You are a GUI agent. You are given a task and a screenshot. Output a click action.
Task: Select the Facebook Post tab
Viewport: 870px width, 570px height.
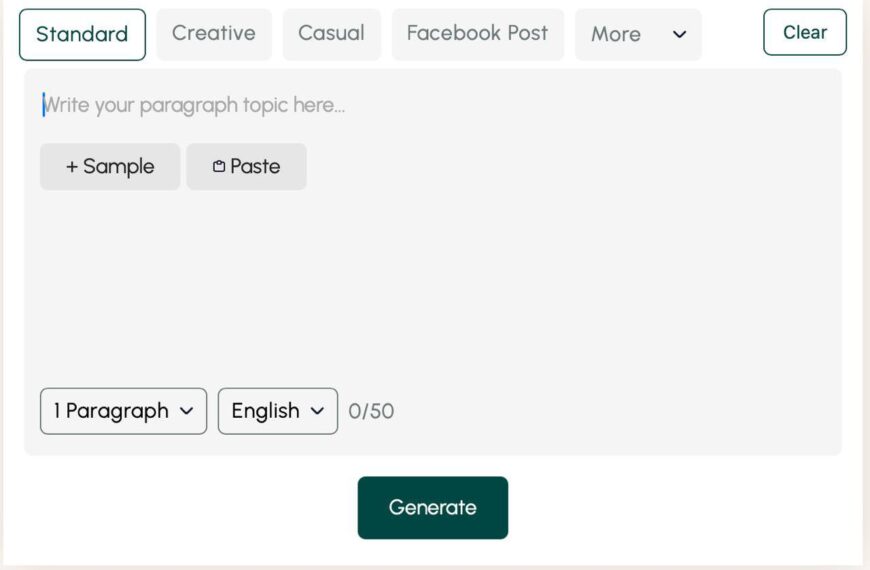tap(477, 34)
